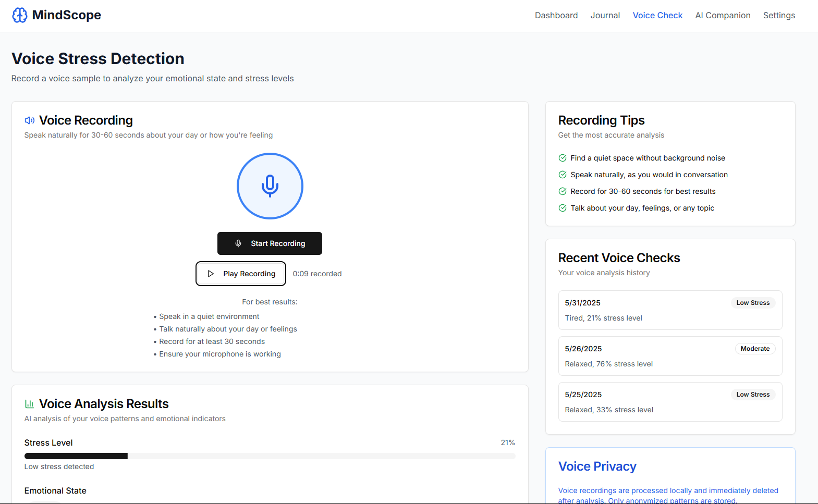
Task: Click the 'Get the most accurate analysis' subtitle
Action: (x=611, y=135)
